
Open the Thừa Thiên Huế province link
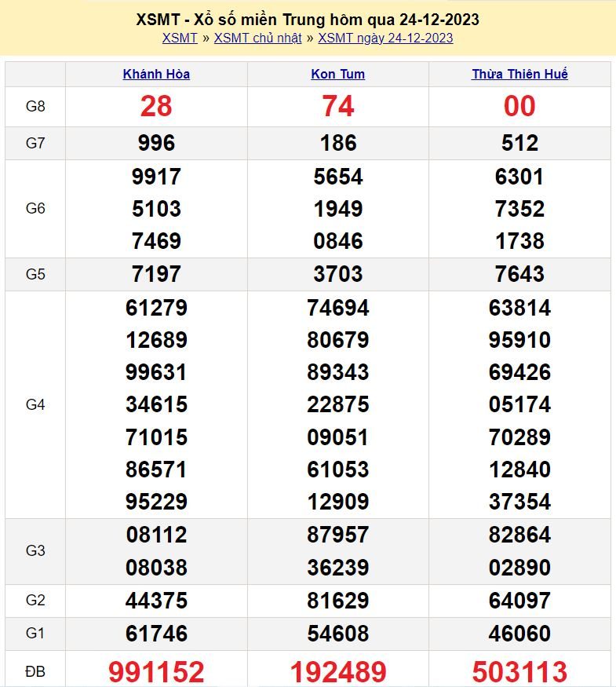[x=519, y=74]
